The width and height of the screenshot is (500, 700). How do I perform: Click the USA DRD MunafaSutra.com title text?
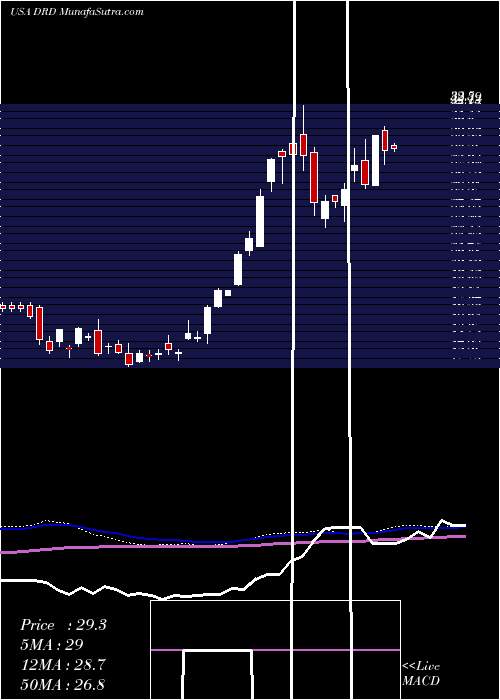[x=77, y=12]
